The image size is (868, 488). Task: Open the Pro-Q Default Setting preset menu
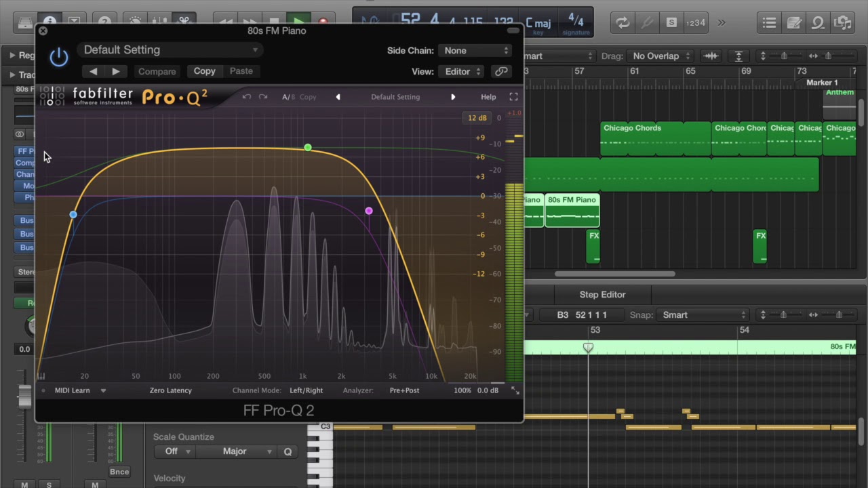(395, 97)
